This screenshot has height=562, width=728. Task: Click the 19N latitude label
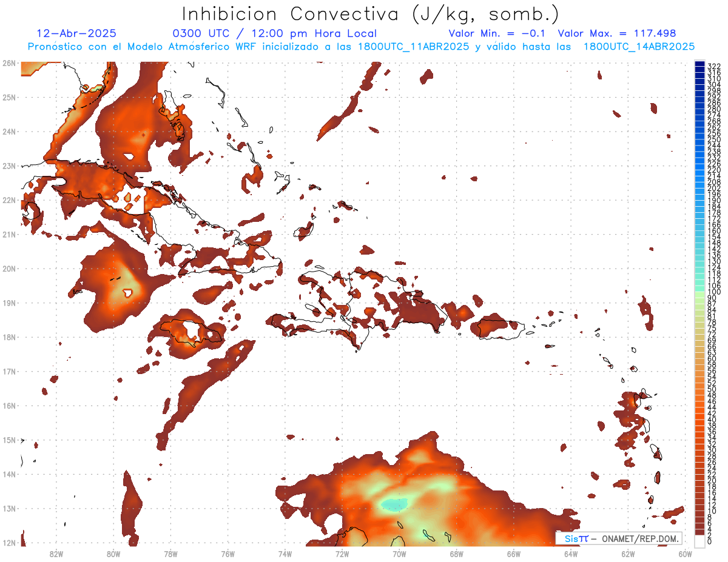coord(8,303)
